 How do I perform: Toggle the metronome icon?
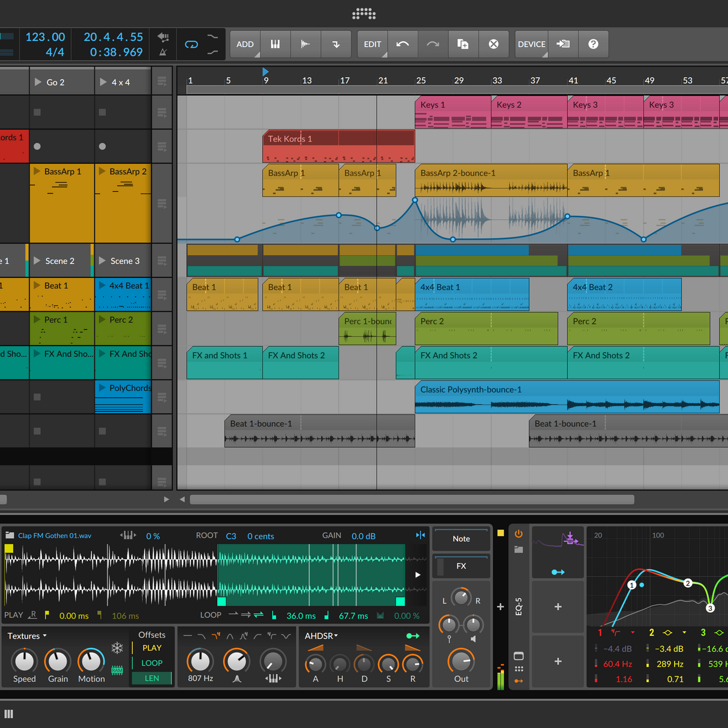(x=163, y=52)
